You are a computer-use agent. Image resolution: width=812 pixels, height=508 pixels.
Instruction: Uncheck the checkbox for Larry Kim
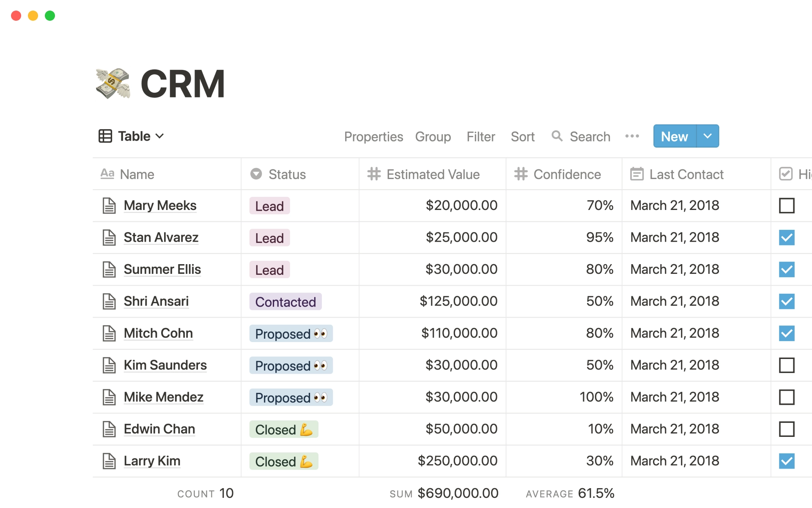click(x=787, y=461)
